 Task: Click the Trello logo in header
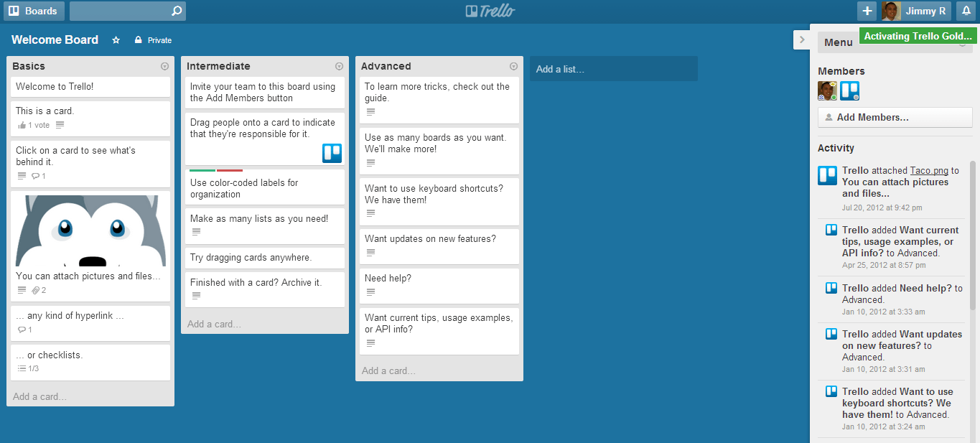click(490, 11)
